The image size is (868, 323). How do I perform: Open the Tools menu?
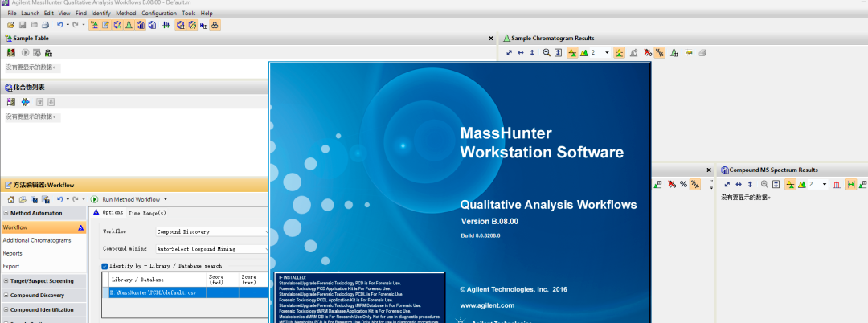(189, 13)
